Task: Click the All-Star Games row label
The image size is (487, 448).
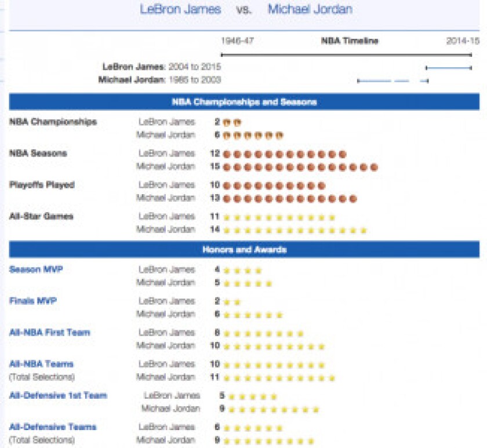Action: click(x=41, y=216)
